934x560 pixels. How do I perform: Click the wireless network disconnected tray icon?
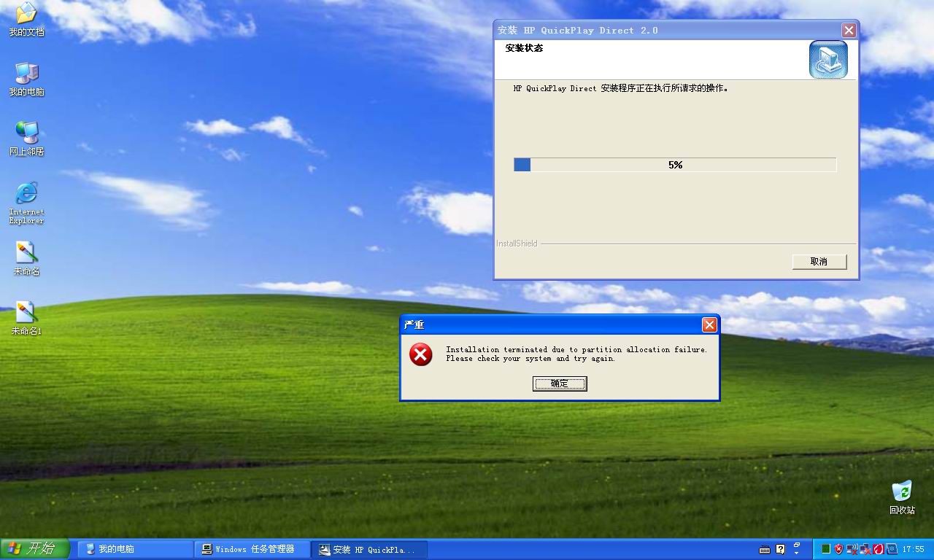(852, 549)
